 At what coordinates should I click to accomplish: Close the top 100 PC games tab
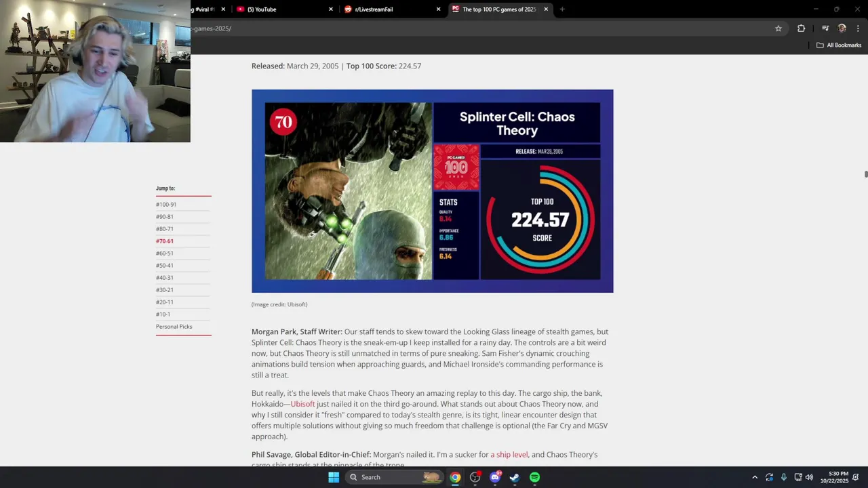[x=546, y=9]
